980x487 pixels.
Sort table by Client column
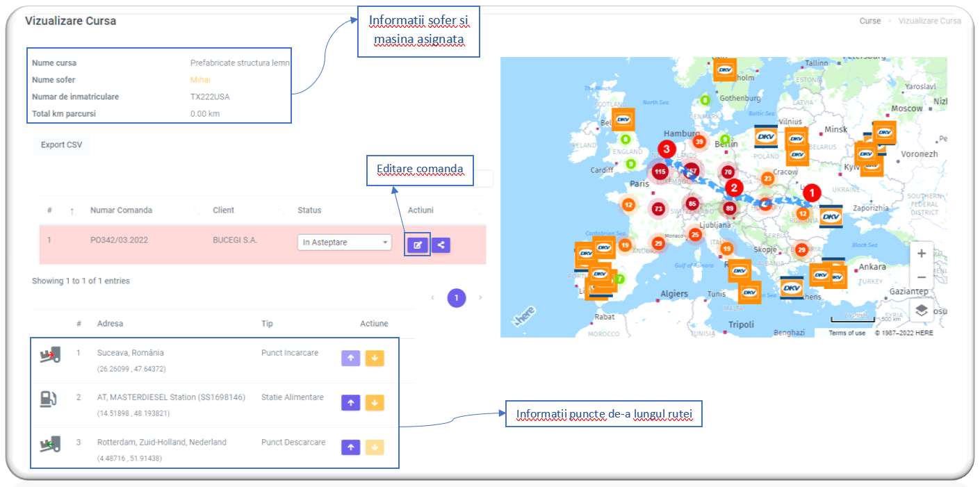(224, 211)
